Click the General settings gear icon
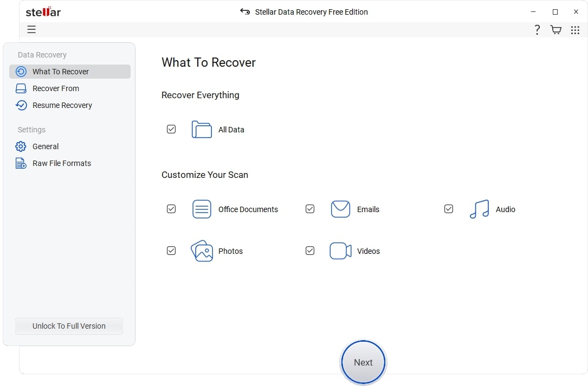Image resolution: width=588 pixels, height=390 pixels. pyautogui.click(x=21, y=146)
